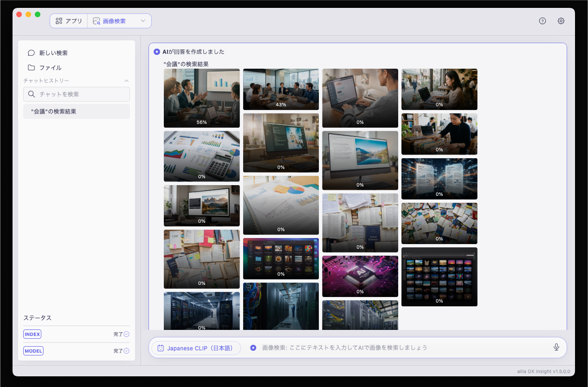Click the INDEX status badge
The image size is (588, 387).
32,334
